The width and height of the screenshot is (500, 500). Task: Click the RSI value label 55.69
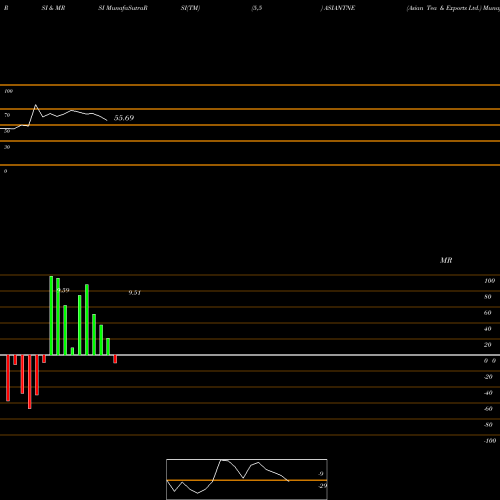[124, 118]
